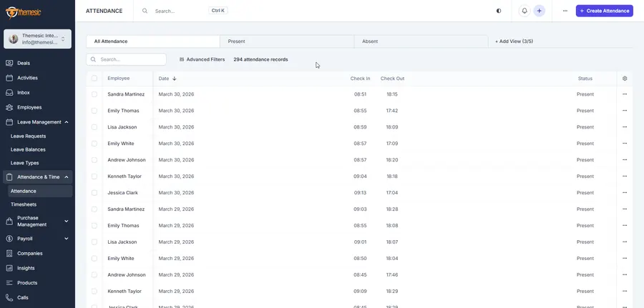644x308 pixels.
Task: Open the Inbox tray icon
Action: 9,93
